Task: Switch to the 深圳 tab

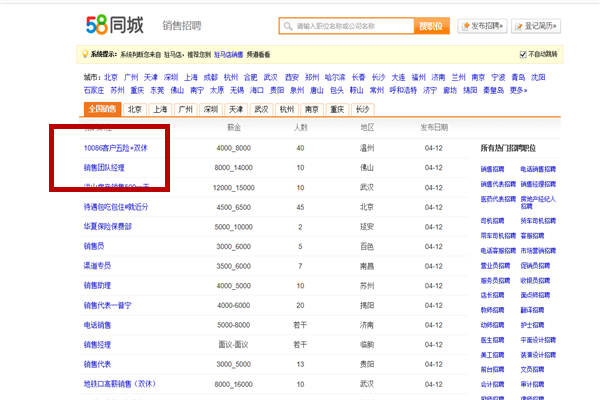Action: [x=211, y=109]
